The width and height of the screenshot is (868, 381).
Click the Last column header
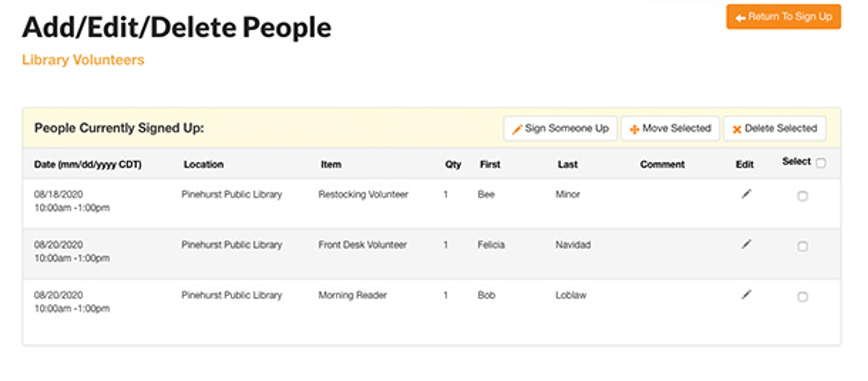tap(567, 165)
